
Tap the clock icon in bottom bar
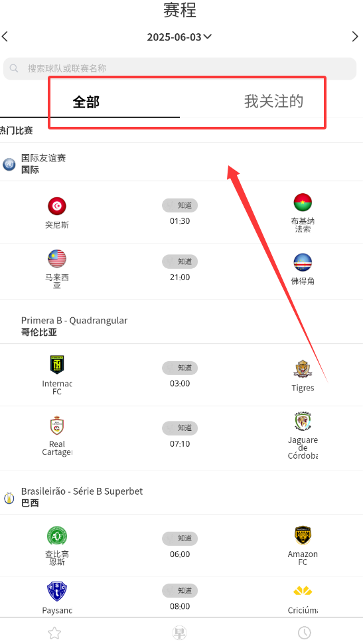[x=305, y=633]
